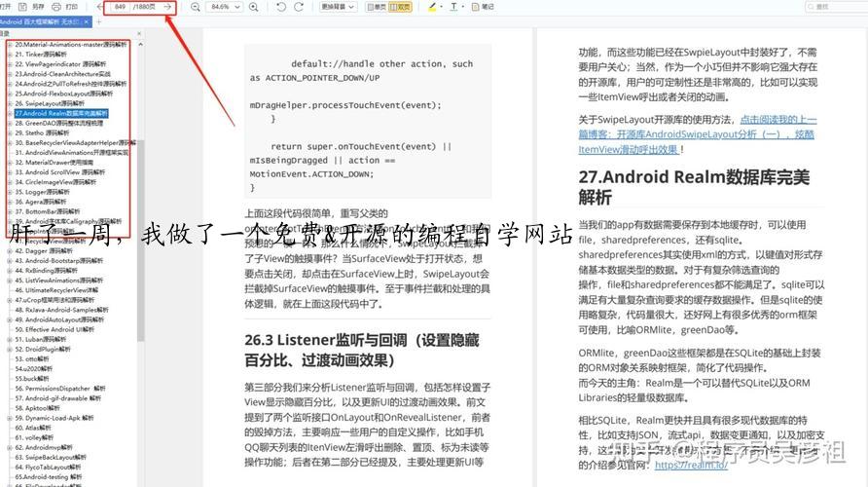
Task: Click the outline panel scrollbar thumb
Action: coord(140,240)
